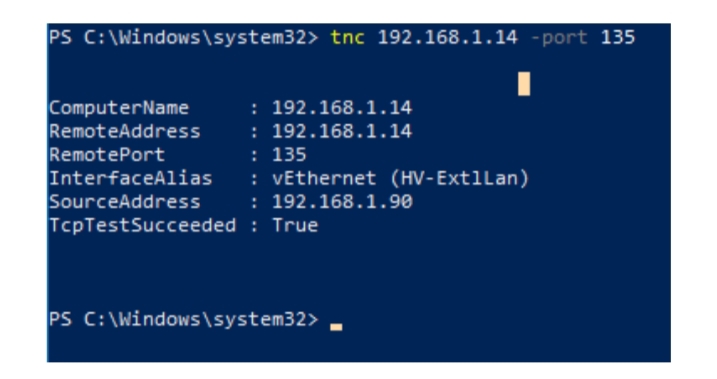Screen dimensions: 717x379
Task: Click the True result value
Action: pos(295,225)
